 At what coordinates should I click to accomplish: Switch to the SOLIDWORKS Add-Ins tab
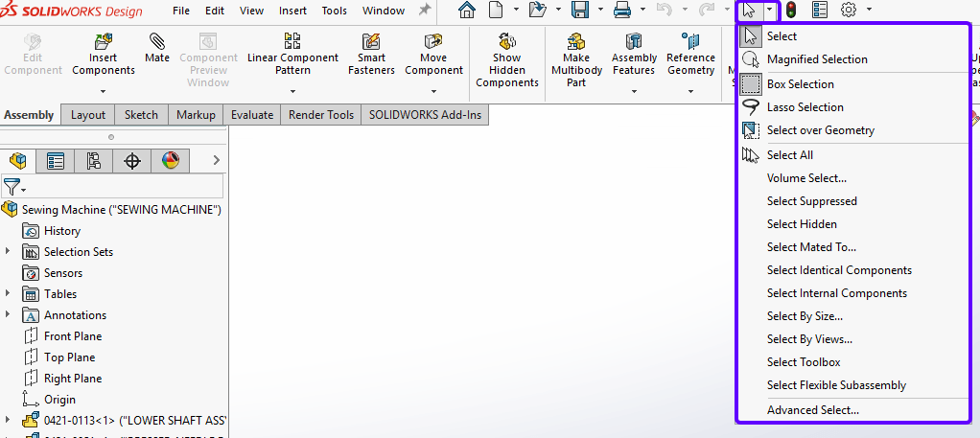click(x=425, y=115)
